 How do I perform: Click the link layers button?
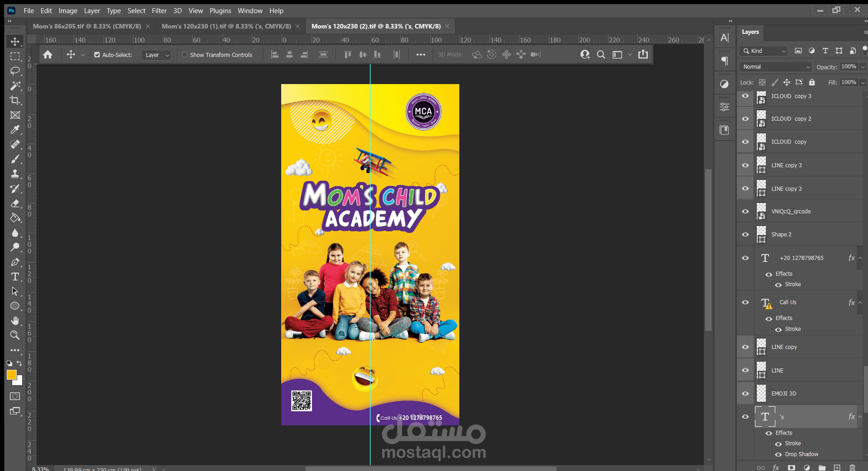tap(761, 467)
